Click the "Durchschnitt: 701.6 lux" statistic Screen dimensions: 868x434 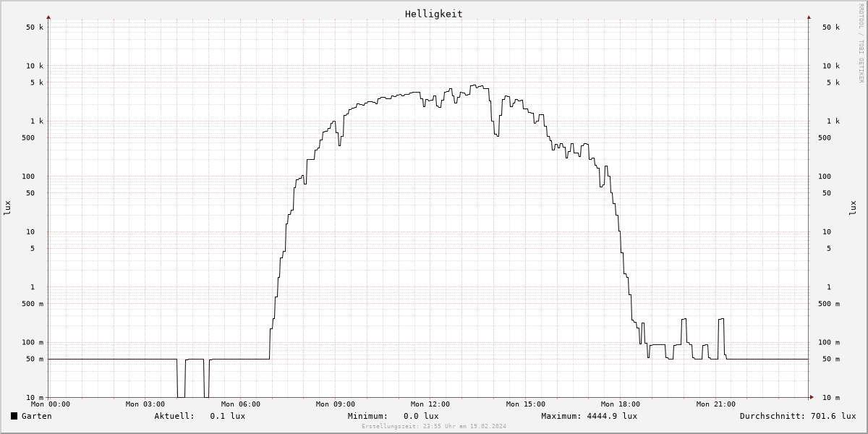[798, 416]
